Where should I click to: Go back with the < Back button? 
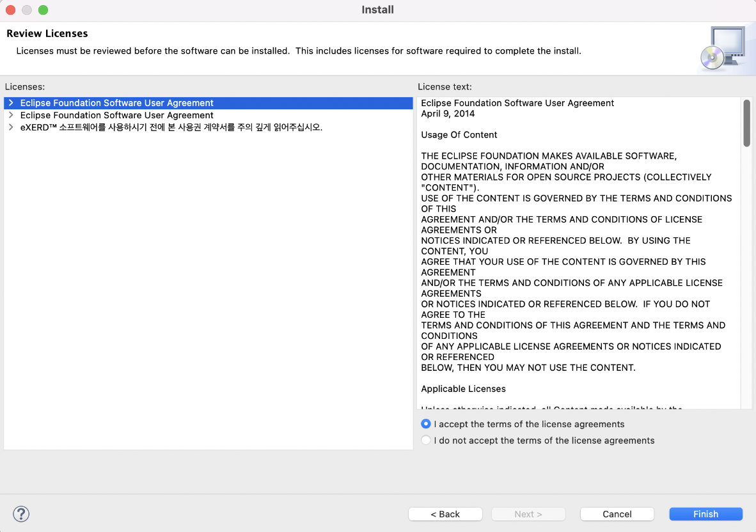click(446, 514)
